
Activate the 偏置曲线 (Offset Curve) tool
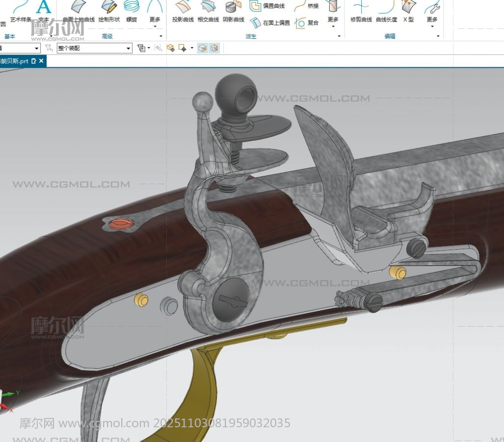tap(267, 6)
